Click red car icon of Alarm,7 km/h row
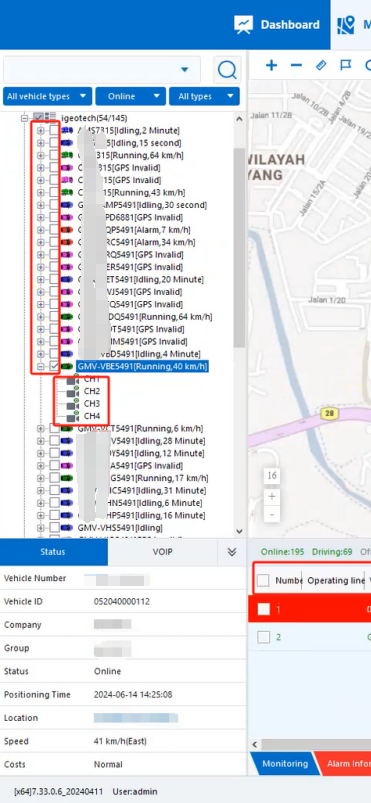This screenshot has height=803, width=371. pyautogui.click(x=67, y=230)
